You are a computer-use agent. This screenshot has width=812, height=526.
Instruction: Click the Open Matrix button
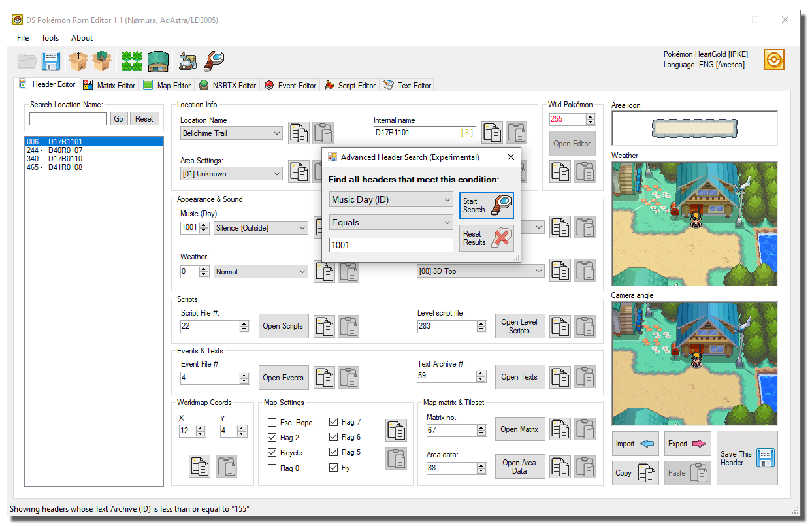tap(519, 429)
